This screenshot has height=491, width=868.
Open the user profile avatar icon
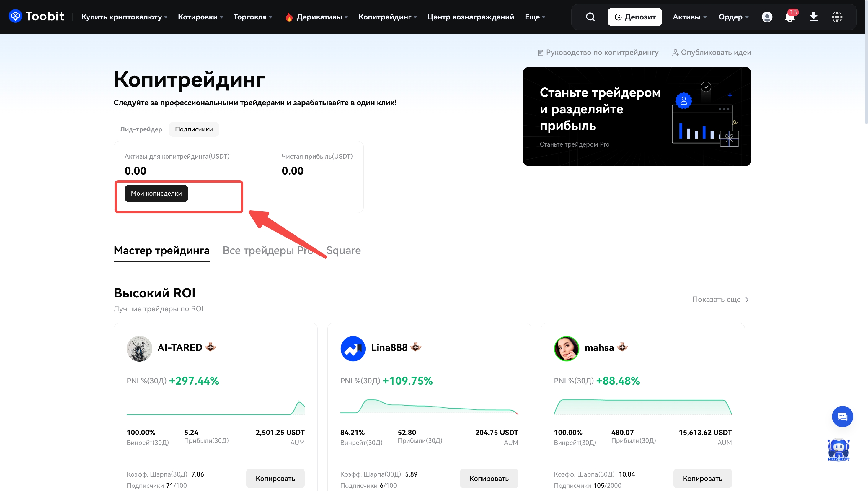[x=767, y=17]
